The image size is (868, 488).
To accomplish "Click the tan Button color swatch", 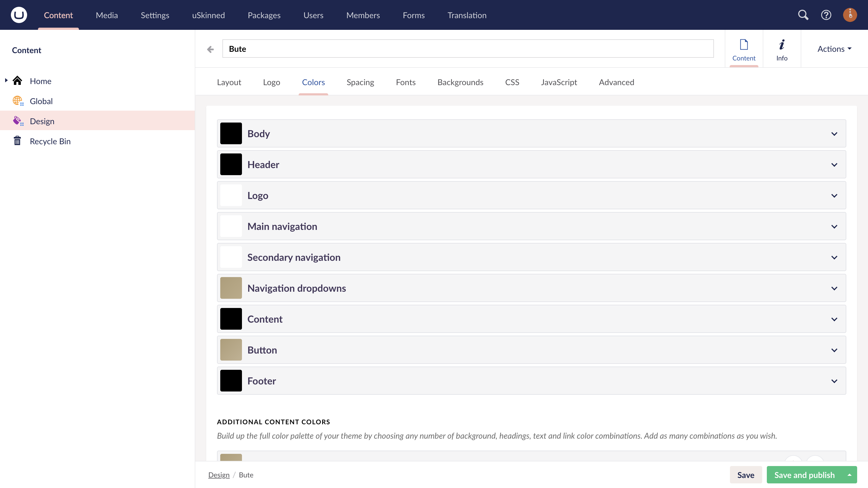I will pyautogui.click(x=231, y=350).
